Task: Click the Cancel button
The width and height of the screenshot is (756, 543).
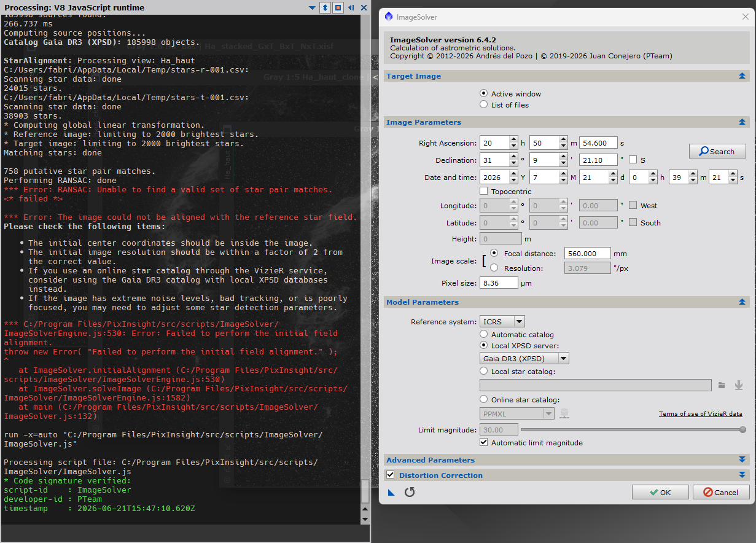Action: (x=721, y=492)
